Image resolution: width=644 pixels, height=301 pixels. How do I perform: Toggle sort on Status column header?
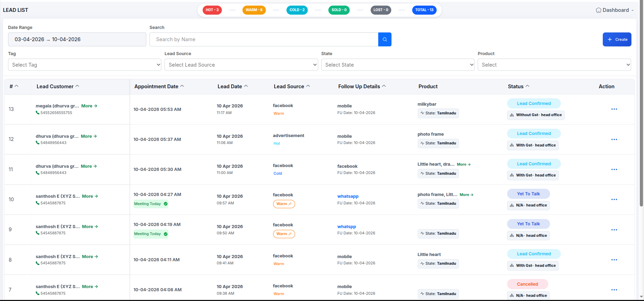(518, 86)
